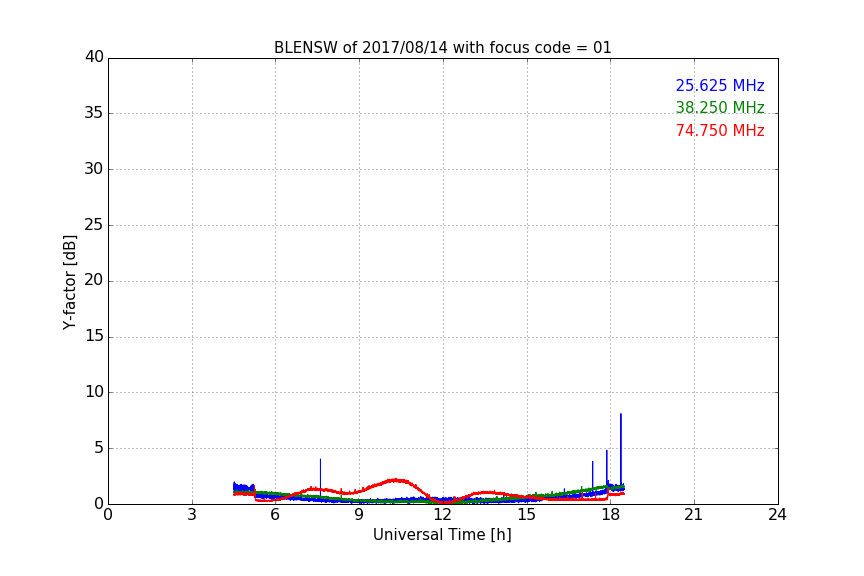Click the 'Universal Time [h]' axis label
The height and width of the screenshot is (576, 864).
click(x=442, y=535)
